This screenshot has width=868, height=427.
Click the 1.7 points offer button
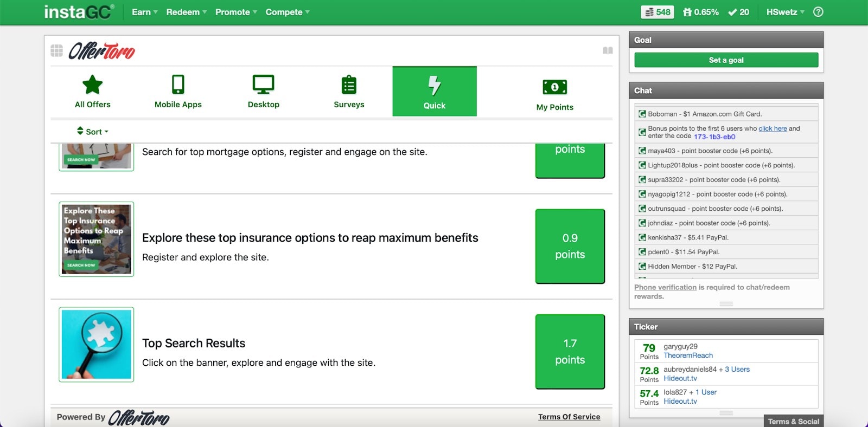(x=570, y=352)
